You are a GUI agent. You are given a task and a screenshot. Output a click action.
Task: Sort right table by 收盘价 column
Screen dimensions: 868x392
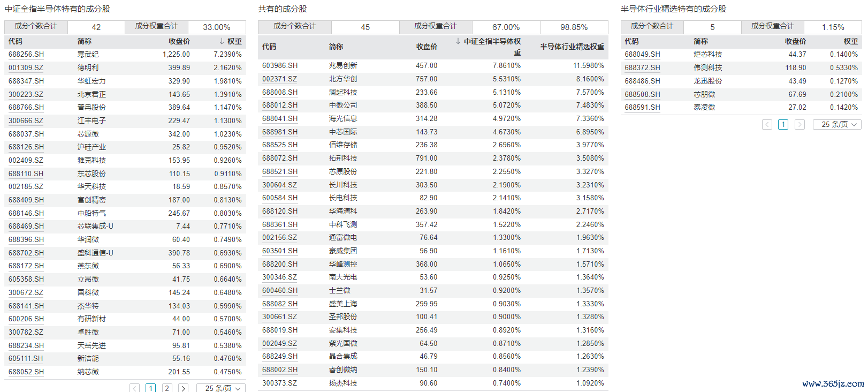coord(796,41)
